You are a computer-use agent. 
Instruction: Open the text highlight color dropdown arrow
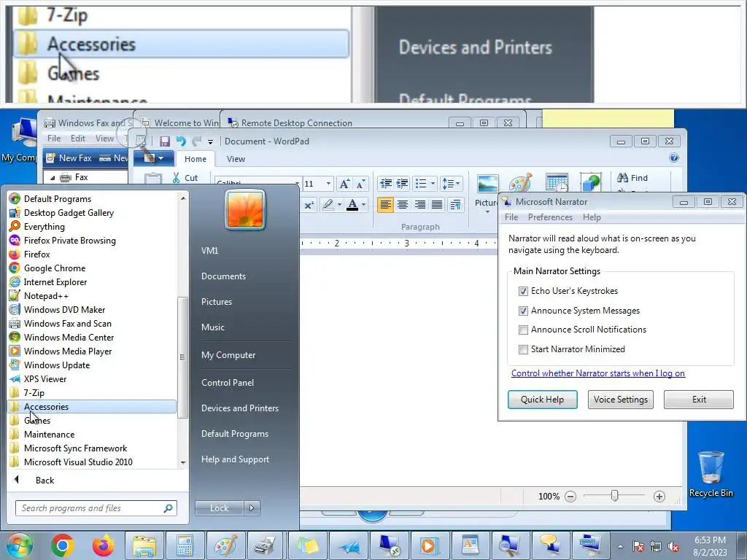339,205
